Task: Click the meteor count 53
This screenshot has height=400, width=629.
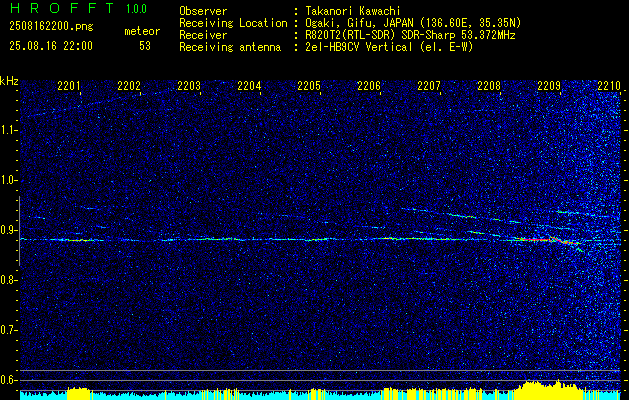Action: point(145,46)
